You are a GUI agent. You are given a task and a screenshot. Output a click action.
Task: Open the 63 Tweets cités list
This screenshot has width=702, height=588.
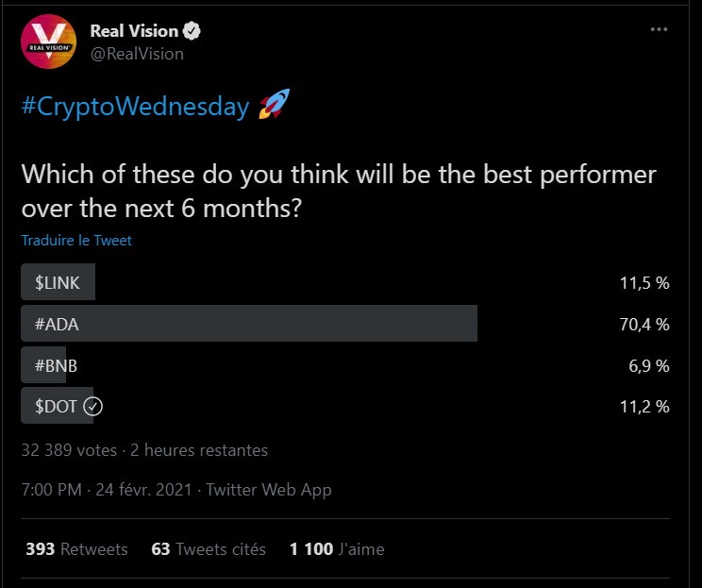point(209,549)
